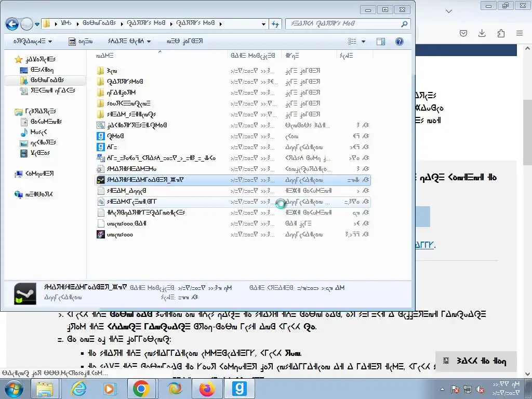Select Computer in the navigation pane
This screenshot has width=532, height=399.
pos(34,174)
